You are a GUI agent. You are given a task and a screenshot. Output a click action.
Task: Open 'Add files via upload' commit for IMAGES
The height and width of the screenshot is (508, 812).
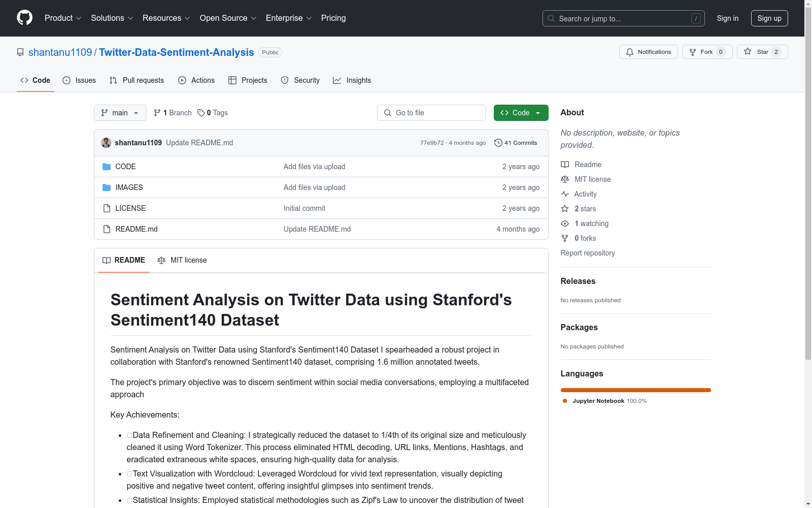click(315, 187)
